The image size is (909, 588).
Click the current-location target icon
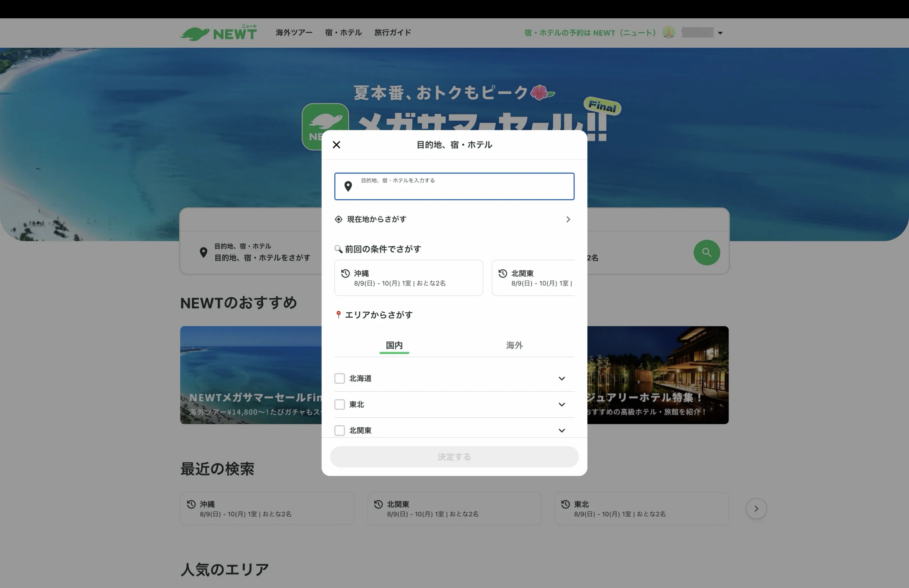tap(338, 219)
